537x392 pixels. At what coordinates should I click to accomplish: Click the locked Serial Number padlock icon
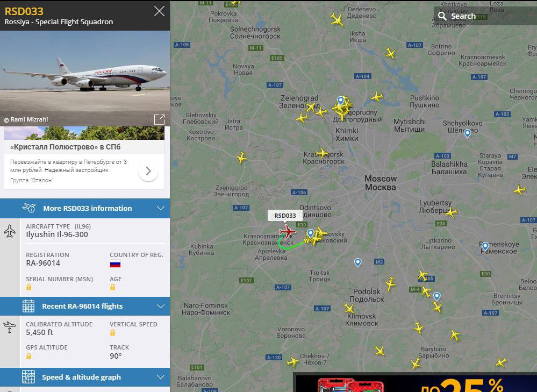click(29, 287)
